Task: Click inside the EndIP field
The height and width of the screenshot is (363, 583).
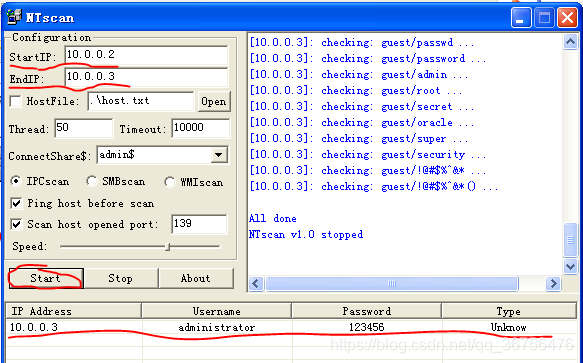Action: (146, 77)
